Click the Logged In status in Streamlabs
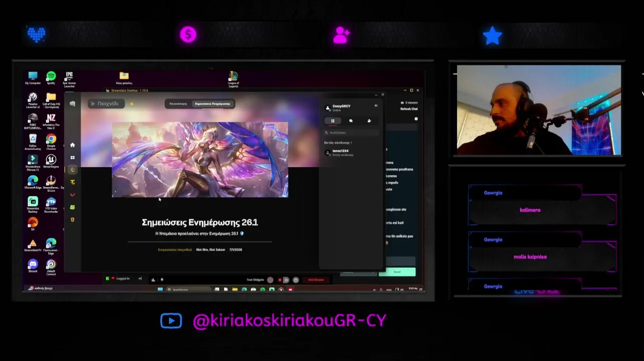The image size is (644, 361). (x=122, y=279)
